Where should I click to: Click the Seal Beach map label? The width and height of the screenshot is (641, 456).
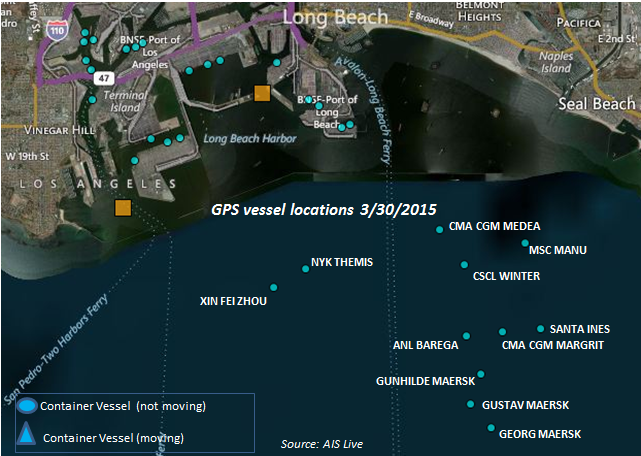[597, 104]
